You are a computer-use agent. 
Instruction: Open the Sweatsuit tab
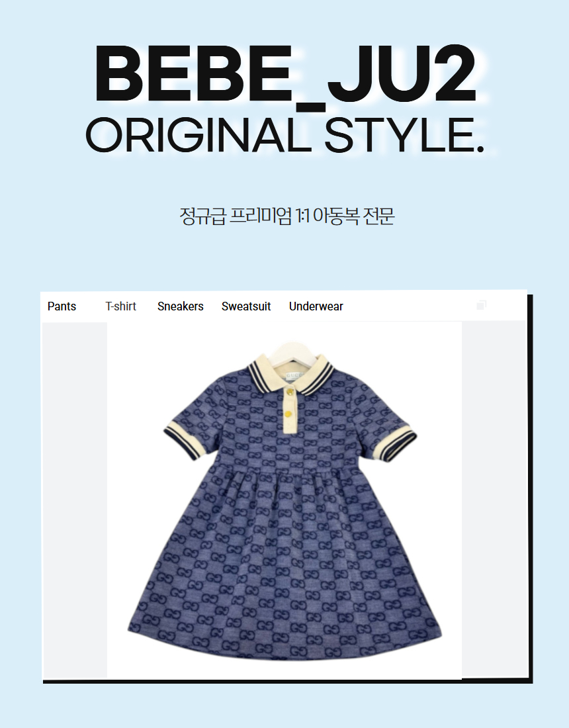246,306
